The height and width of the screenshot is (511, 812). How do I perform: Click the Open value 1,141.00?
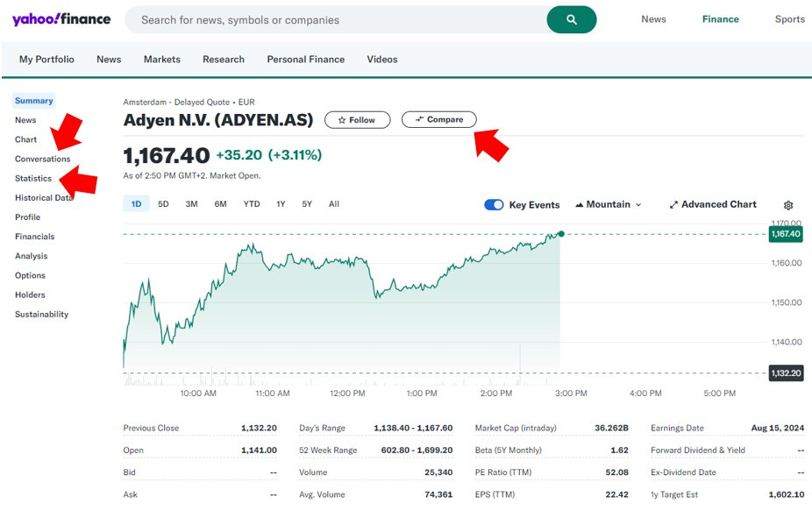(259, 451)
